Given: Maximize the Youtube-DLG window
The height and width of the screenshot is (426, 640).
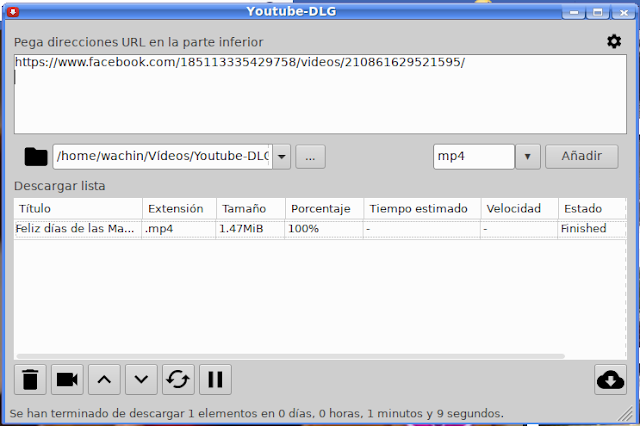Looking at the screenshot, I should coord(598,12).
